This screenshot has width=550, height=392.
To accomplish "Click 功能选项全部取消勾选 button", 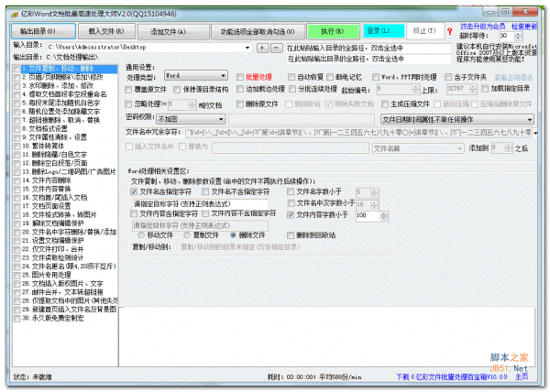I will click(x=258, y=31).
